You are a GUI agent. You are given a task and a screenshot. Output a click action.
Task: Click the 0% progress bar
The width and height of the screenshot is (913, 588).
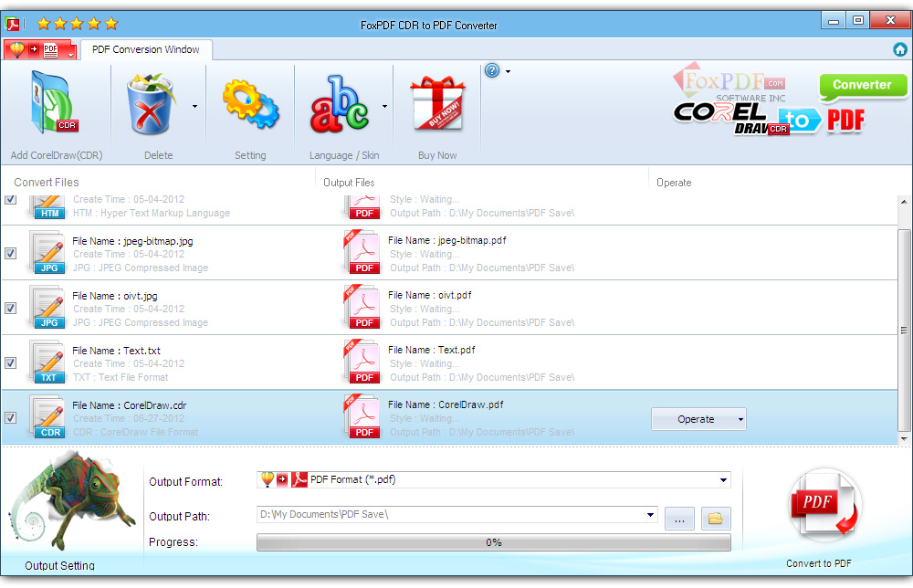[494, 542]
